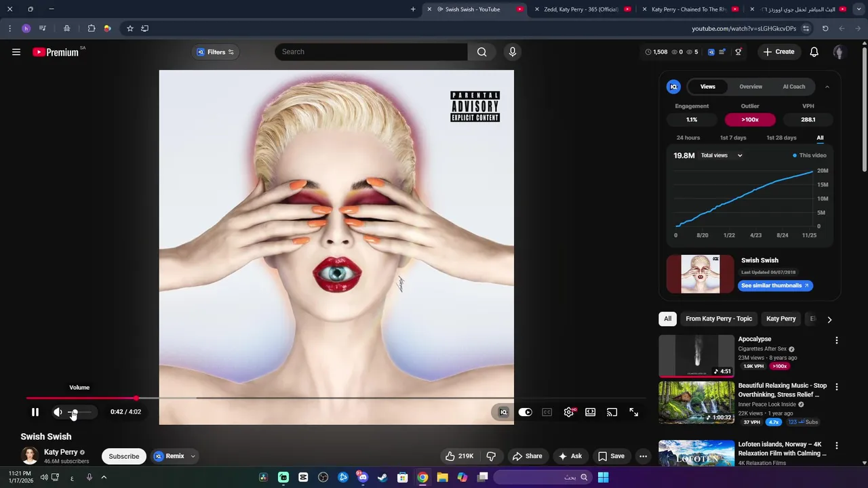Select the 1st 7 days range

pyautogui.click(x=733, y=138)
